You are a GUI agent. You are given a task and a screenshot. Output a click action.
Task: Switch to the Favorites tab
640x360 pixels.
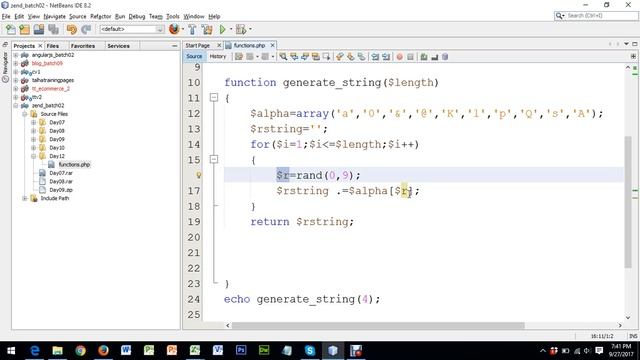83,46
